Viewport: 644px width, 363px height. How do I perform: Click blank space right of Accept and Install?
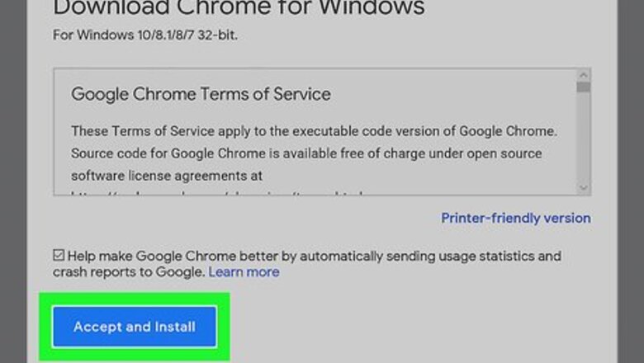pyautogui.click(x=413, y=327)
